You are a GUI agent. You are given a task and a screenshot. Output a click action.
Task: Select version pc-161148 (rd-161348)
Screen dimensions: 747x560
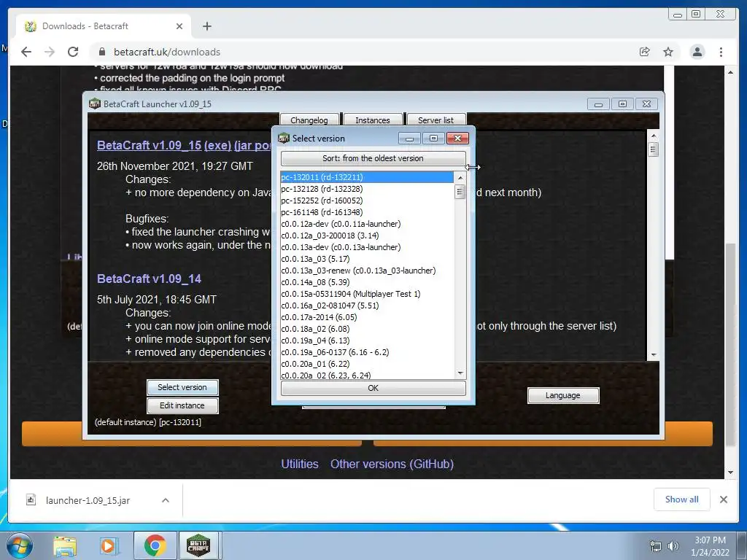coord(367,212)
